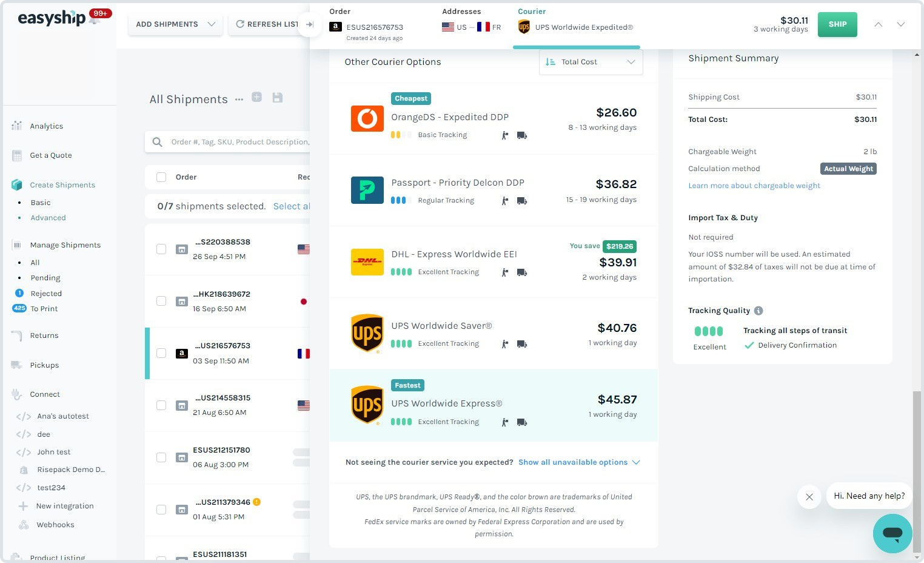Click the warning badge on US211379346

(257, 502)
